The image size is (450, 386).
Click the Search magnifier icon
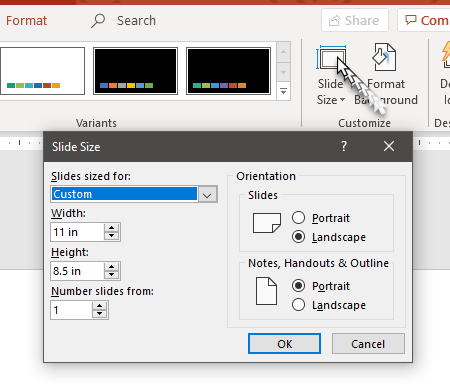pos(98,21)
